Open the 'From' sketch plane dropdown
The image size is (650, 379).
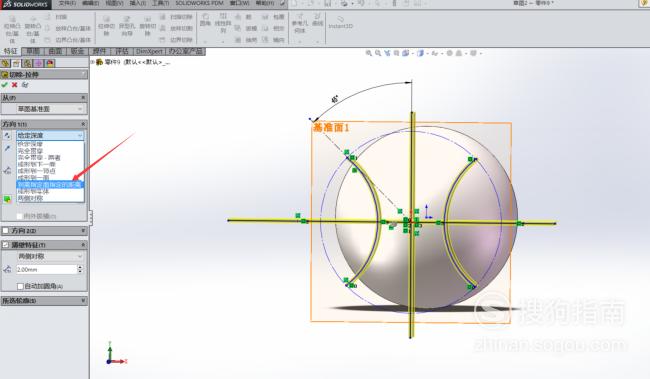tap(44, 109)
